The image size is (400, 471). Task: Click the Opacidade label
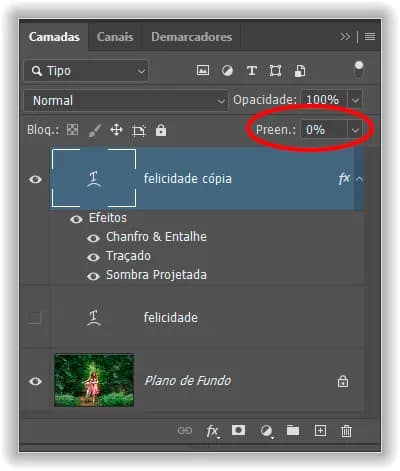click(x=265, y=100)
